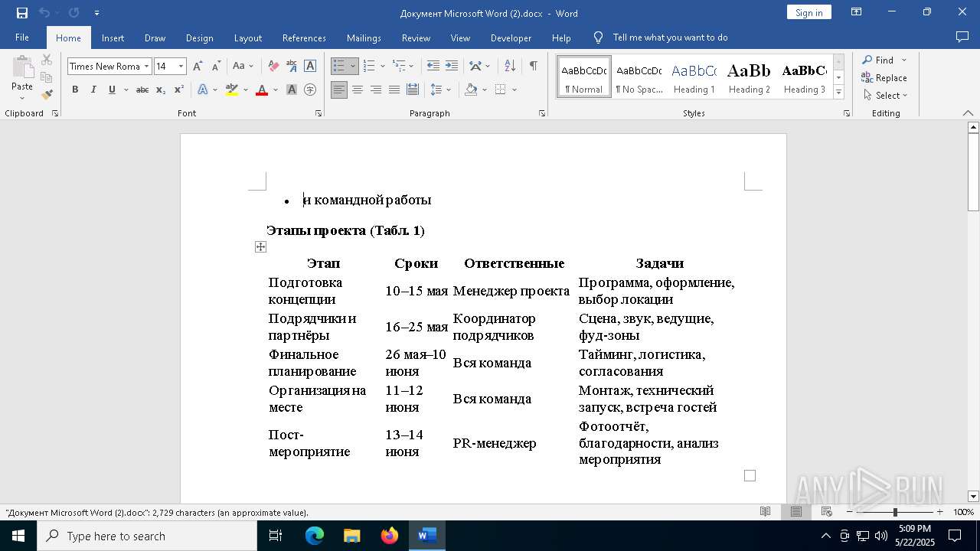Open the numbering library dropdown
Screen dimensions: 980x551
click(383, 67)
